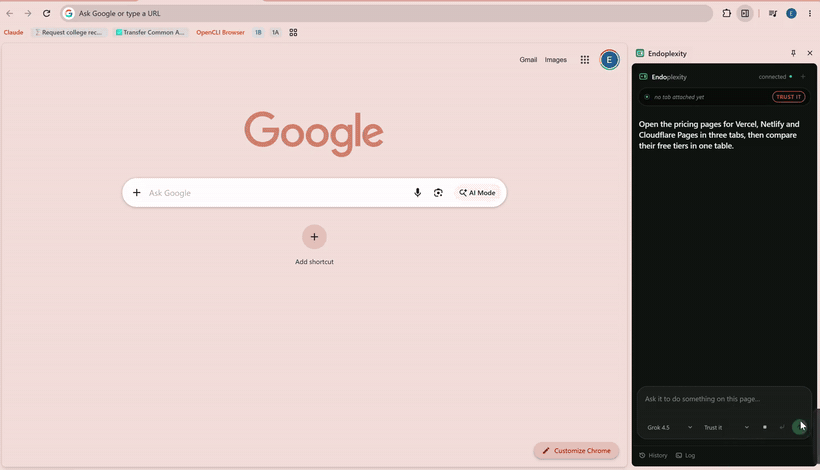The height and width of the screenshot is (470, 820).
Task: Switch to AI Mode in the search box
Action: pos(477,192)
